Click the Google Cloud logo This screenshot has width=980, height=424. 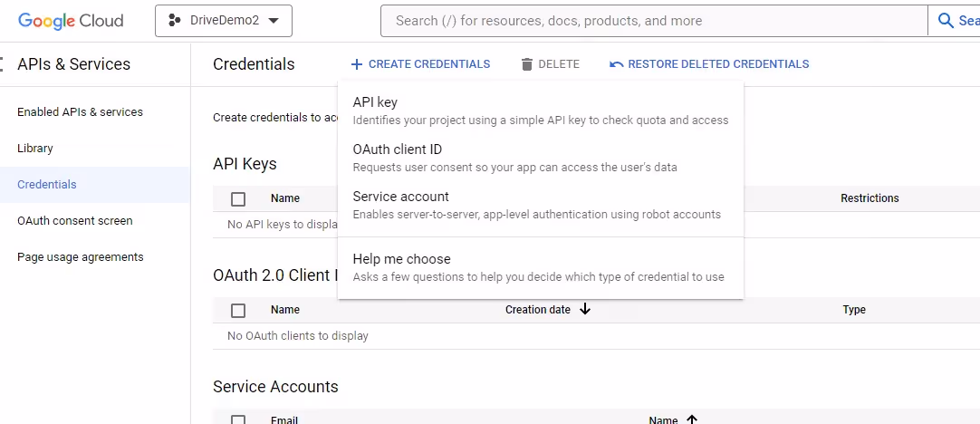[x=71, y=21]
